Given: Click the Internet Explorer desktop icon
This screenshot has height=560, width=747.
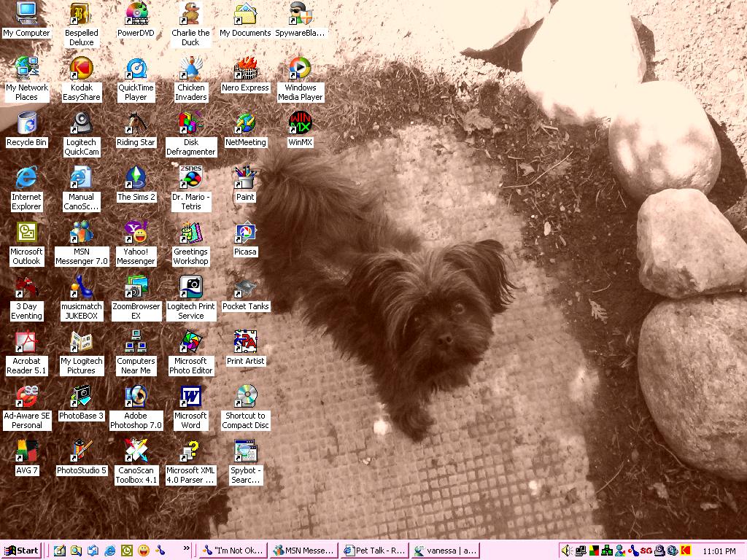Looking at the screenshot, I should (26, 189).
